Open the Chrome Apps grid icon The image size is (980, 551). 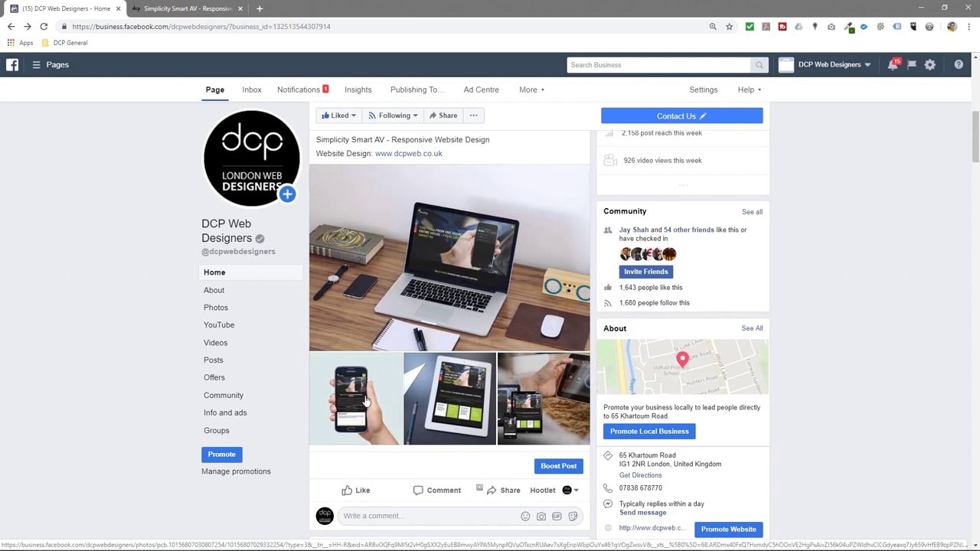point(11,43)
